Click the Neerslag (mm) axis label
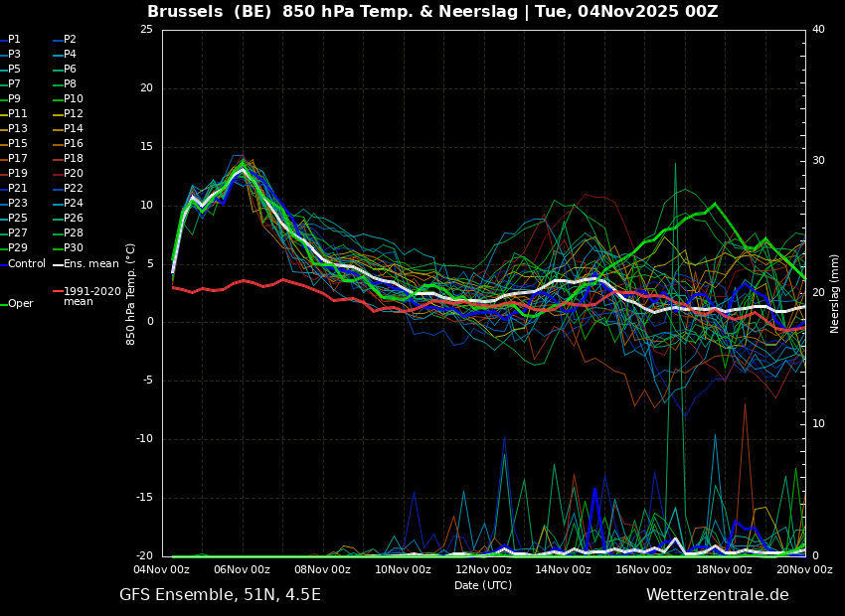 (x=835, y=293)
